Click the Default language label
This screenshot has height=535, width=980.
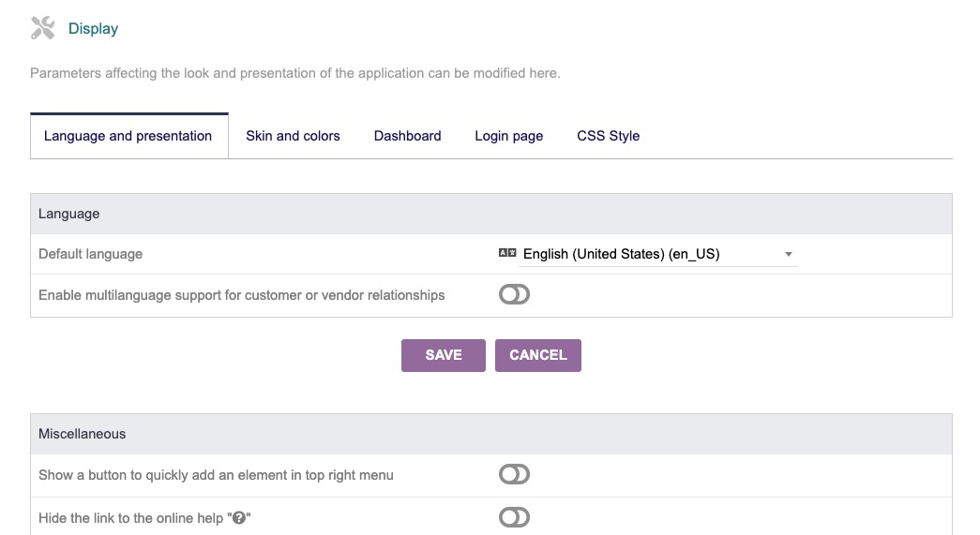tap(90, 254)
